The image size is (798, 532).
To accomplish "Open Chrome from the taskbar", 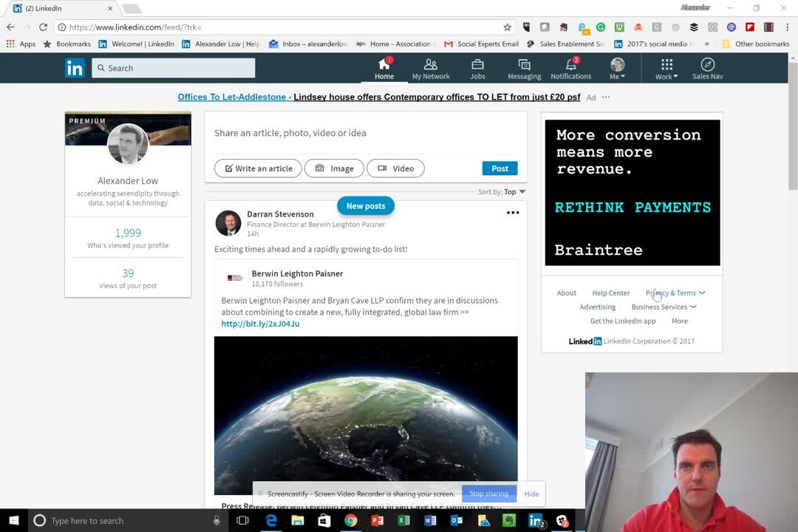I will pyautogui.click(x=350, y=520).
